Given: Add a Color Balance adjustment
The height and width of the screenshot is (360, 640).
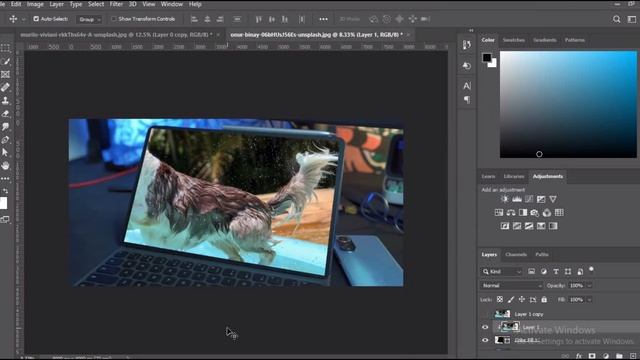Looking at the screenshot, I should [x=511, y=213].
